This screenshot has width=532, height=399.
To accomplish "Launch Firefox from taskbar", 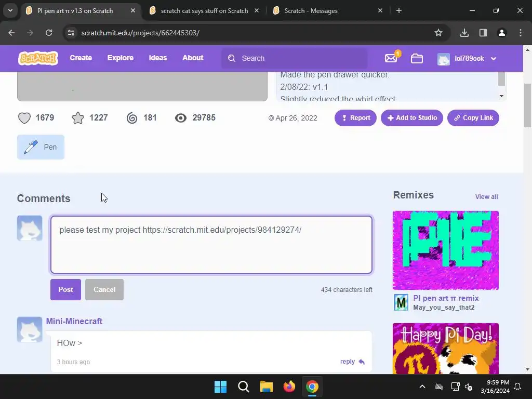I will [289, 387].
